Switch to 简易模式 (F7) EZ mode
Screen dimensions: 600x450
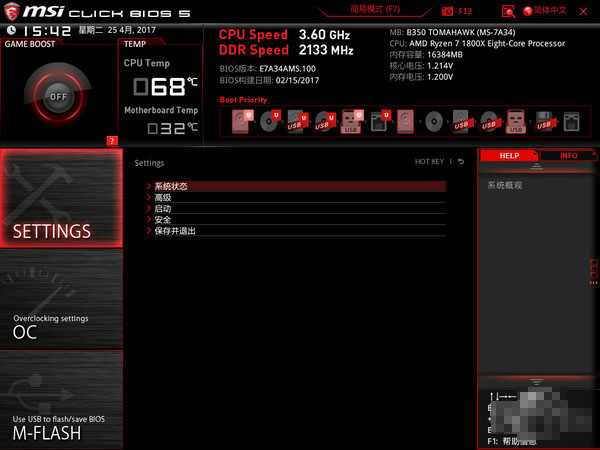(375, 9)
